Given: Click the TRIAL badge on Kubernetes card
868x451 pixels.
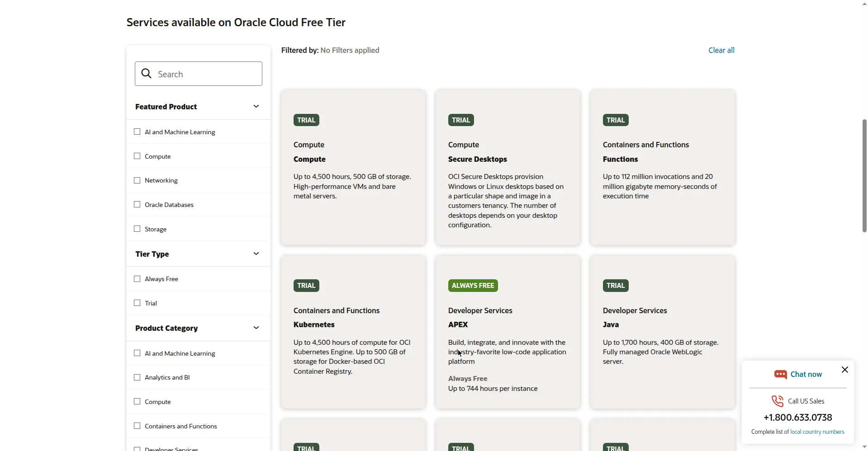Looking at the screenshot, I should (306, 286).
